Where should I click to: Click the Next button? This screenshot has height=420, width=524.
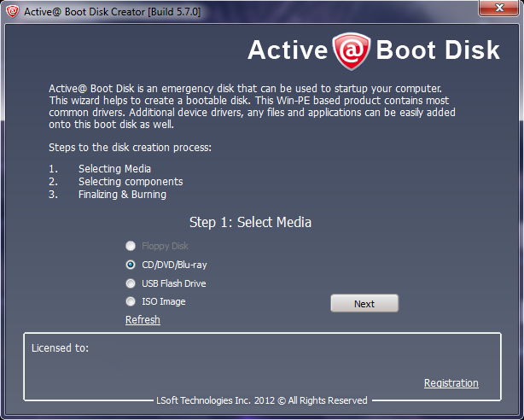pyautogui.click(x=364, y=303)
